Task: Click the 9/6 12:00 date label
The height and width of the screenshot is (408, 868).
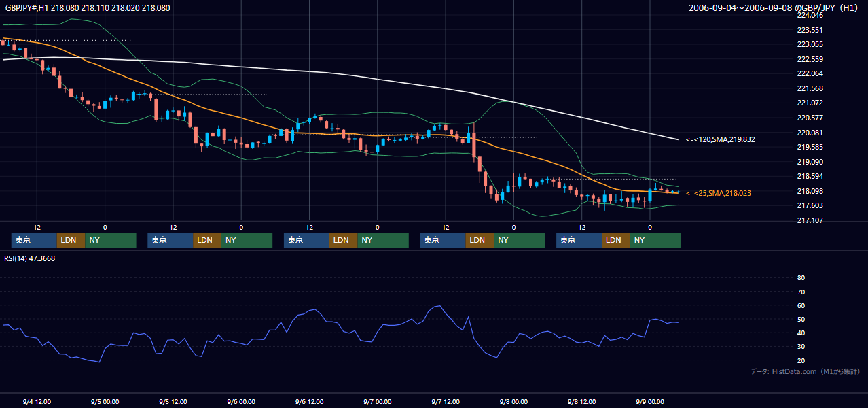Action: pyautogui.click(x=309, y=402)
